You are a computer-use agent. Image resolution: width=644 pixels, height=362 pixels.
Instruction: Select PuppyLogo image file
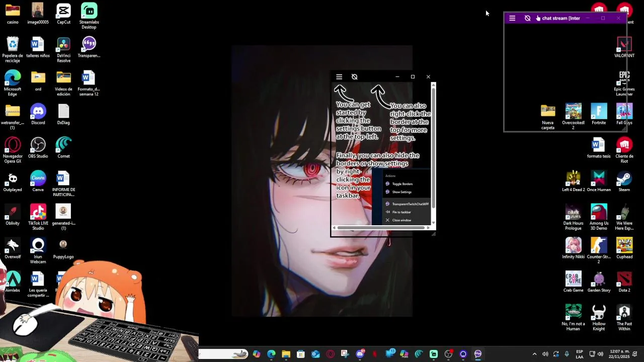[x=63, y=249]
